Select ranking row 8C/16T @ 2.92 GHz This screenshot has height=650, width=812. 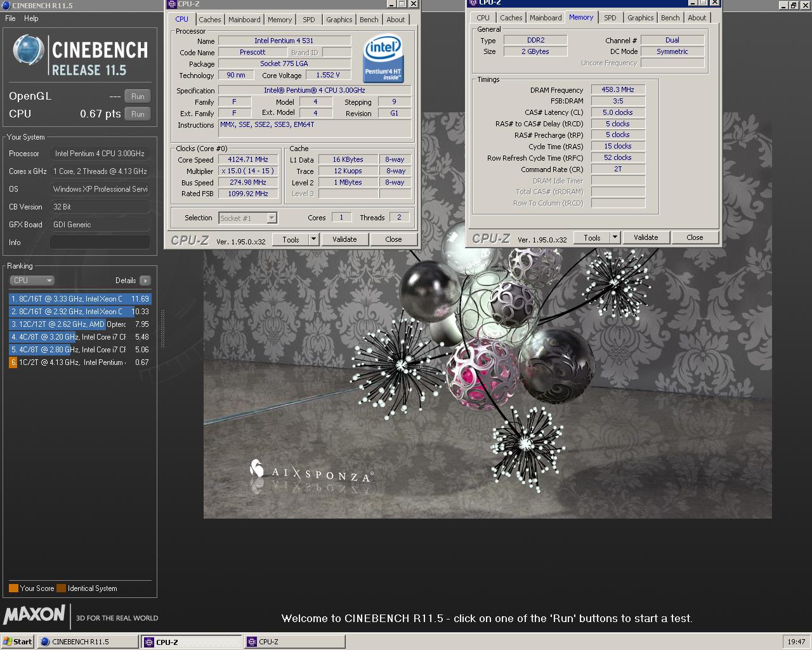coord(80,312)
